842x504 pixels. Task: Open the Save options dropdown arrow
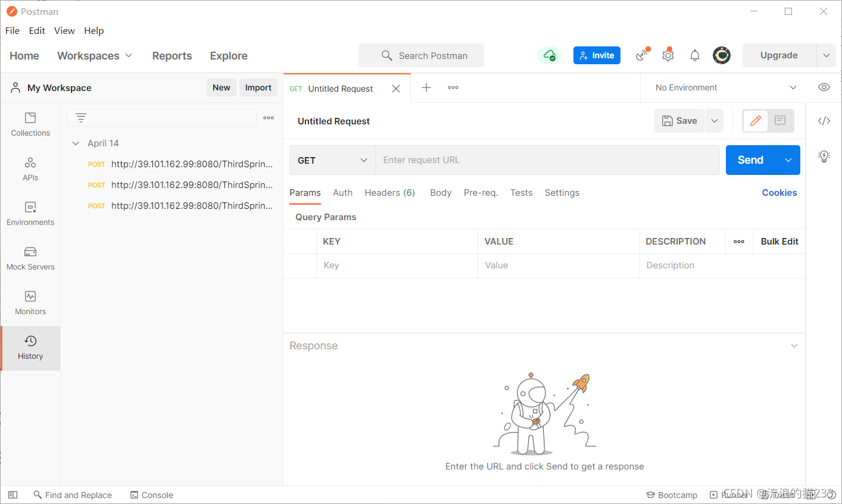(715, 121)
